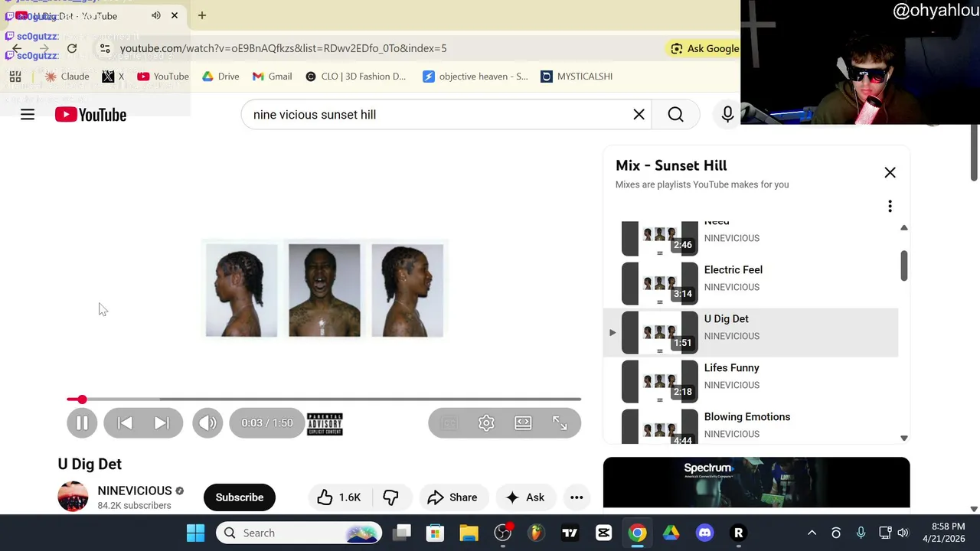
Task: Open the Windows Start menu
Action: [195, 533]
